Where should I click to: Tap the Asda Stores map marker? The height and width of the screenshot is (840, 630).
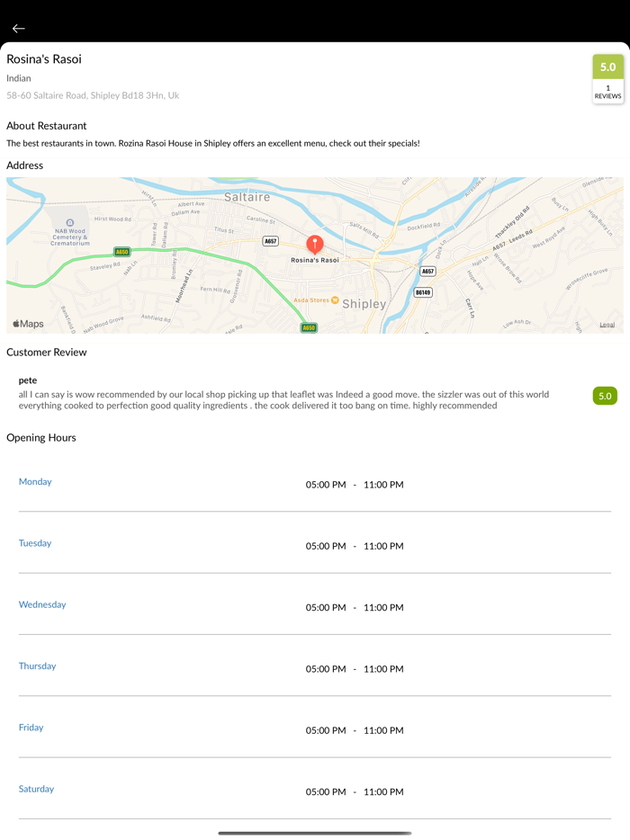pos(334,300)
